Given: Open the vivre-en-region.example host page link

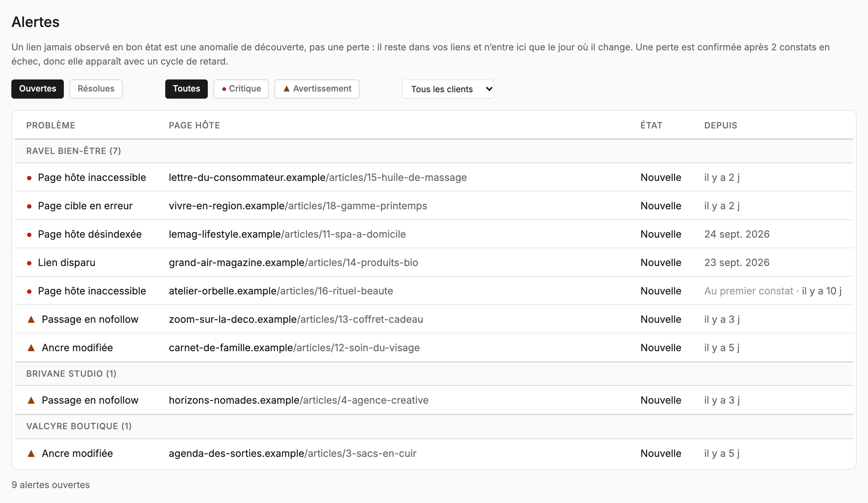Looking at the screenshot, I should [x=298, y=206].
